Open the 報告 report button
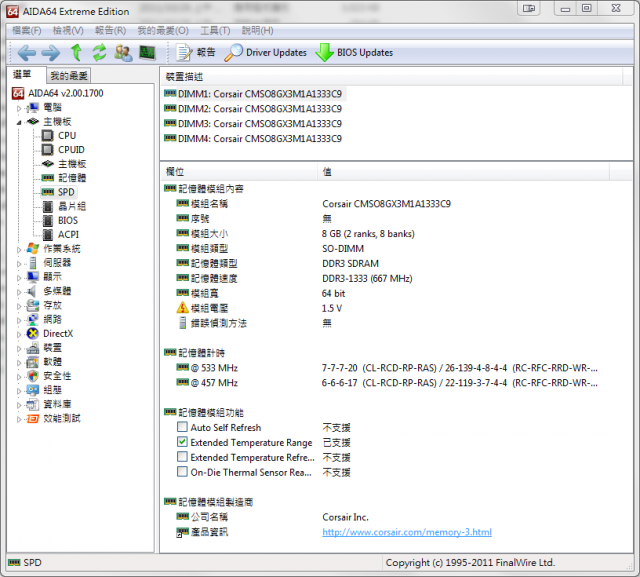Image resolution: width=640 pixels, height=577 pixels. coord(196,53)
